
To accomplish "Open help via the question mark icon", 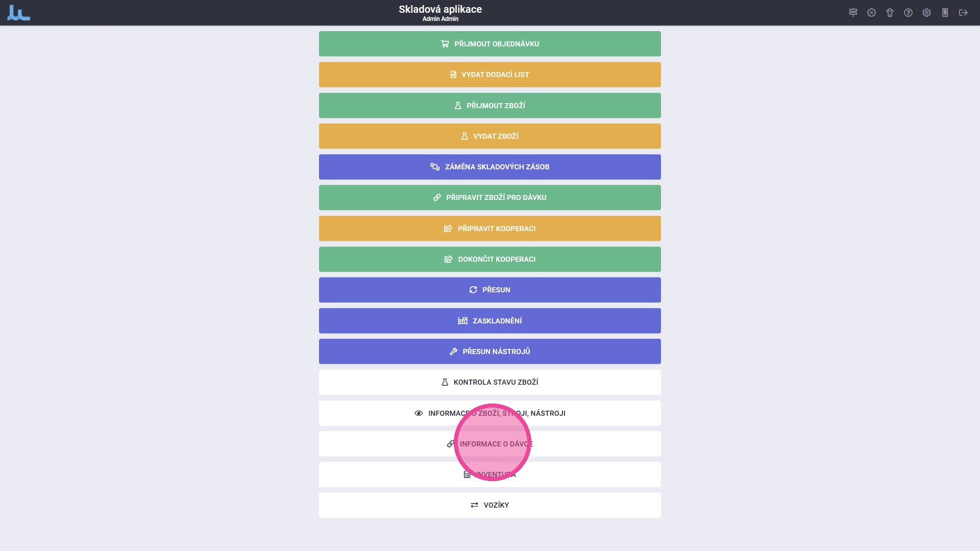I will pyautogui.click(x=908, y=13).
